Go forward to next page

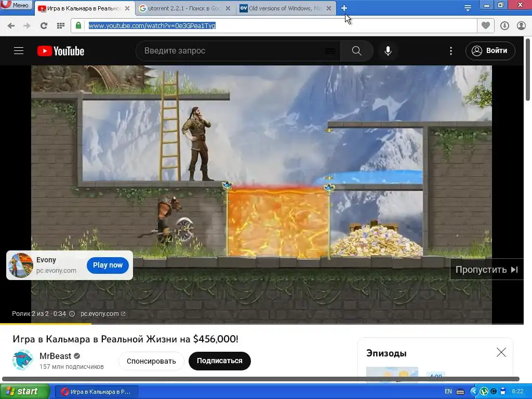pyautogui.click(x=27, y=25)
